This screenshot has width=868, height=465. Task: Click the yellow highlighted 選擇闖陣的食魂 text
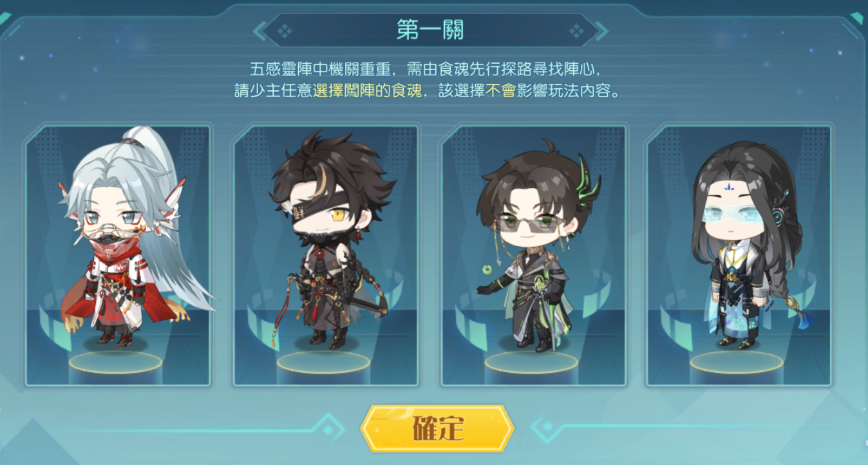pyautogui.click(x=367, y=91)
